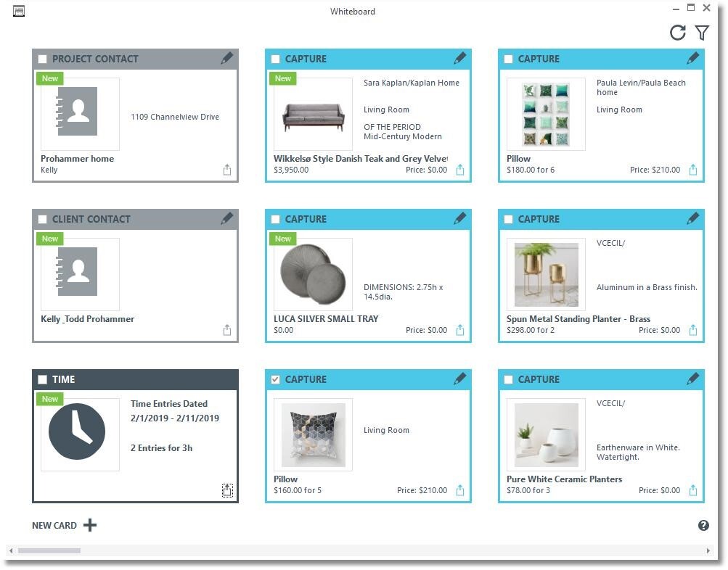Open the help question mark icon
The width and height of the screenshot is (728, 570).
click(x=703, y=526)
